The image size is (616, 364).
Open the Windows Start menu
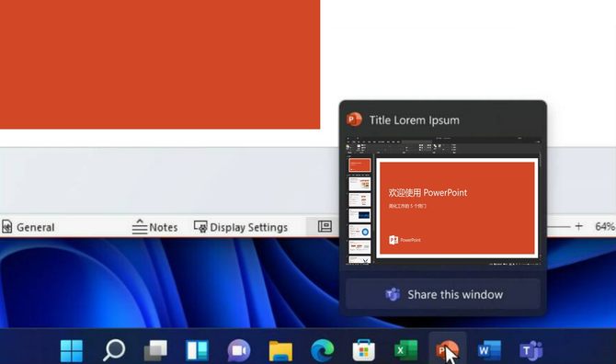pyautogui.click(x=72, y=350)
